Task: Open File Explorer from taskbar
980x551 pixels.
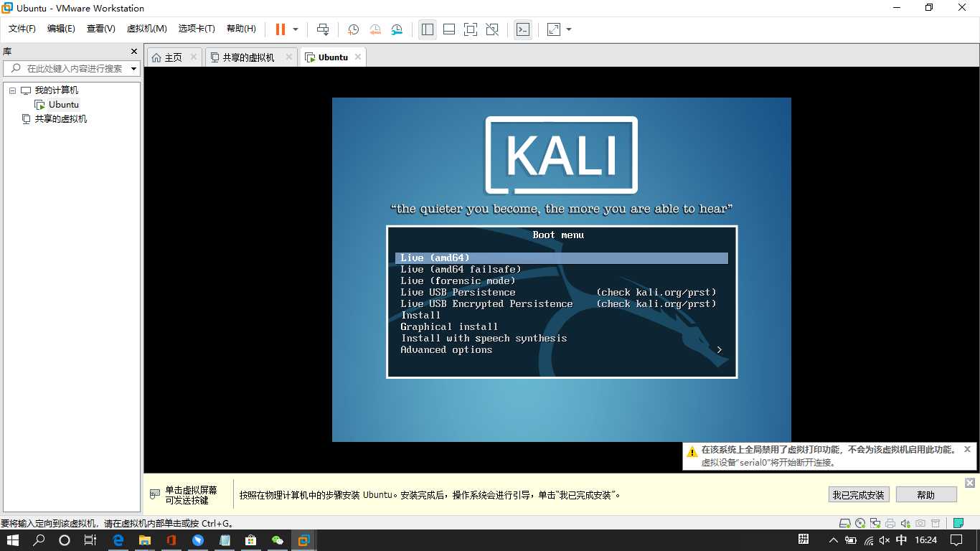Action: click(145, 540)
